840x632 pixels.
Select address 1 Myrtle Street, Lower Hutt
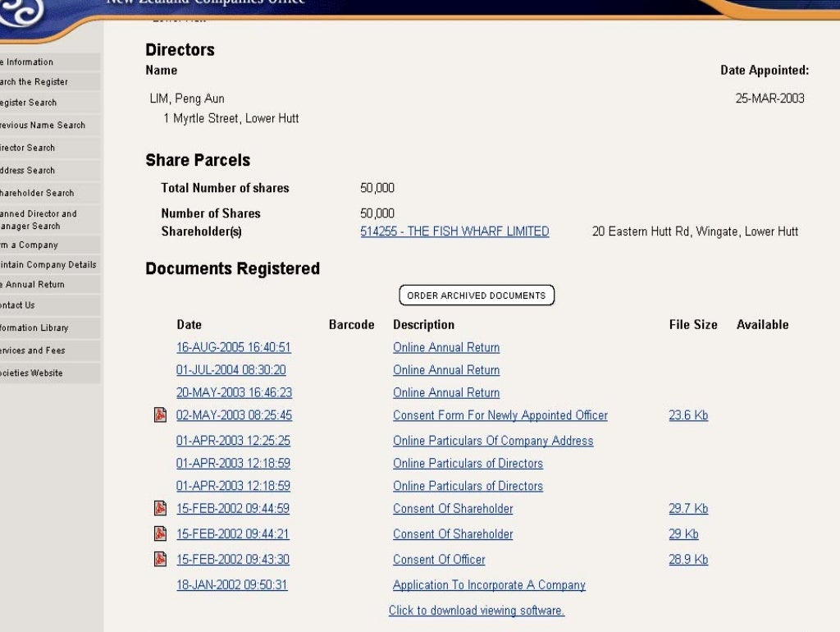coord(231,118)
